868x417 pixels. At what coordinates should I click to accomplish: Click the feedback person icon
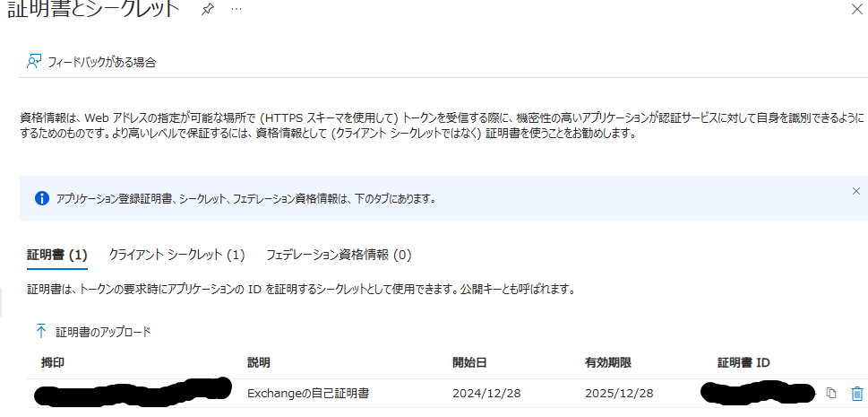pos(34,62)
